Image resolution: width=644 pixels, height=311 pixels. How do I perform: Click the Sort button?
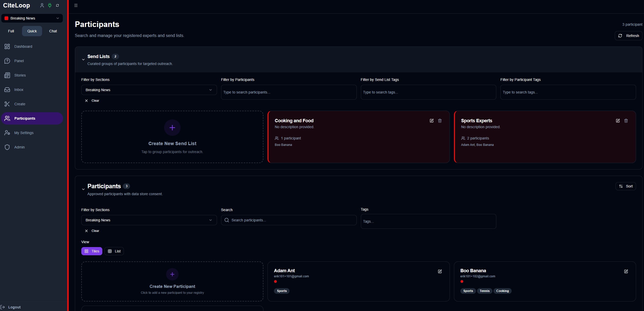point(626,186)
